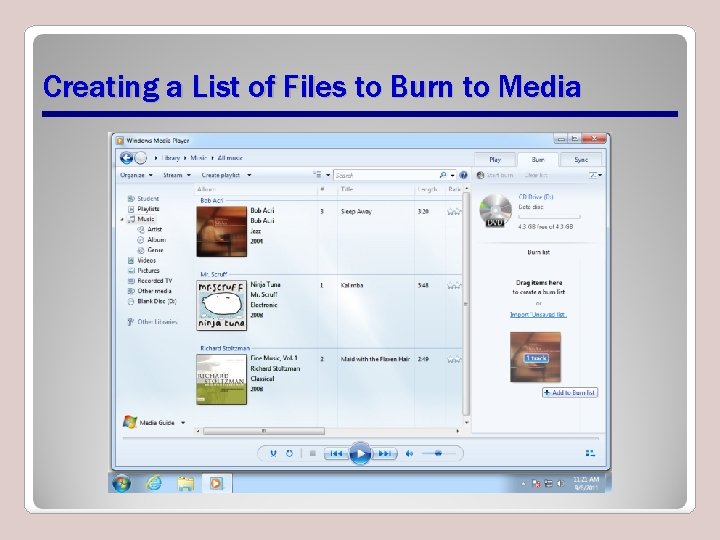Select Genre under Music
Viewport: 720px width, 540px height.
[x=150, y=250]
